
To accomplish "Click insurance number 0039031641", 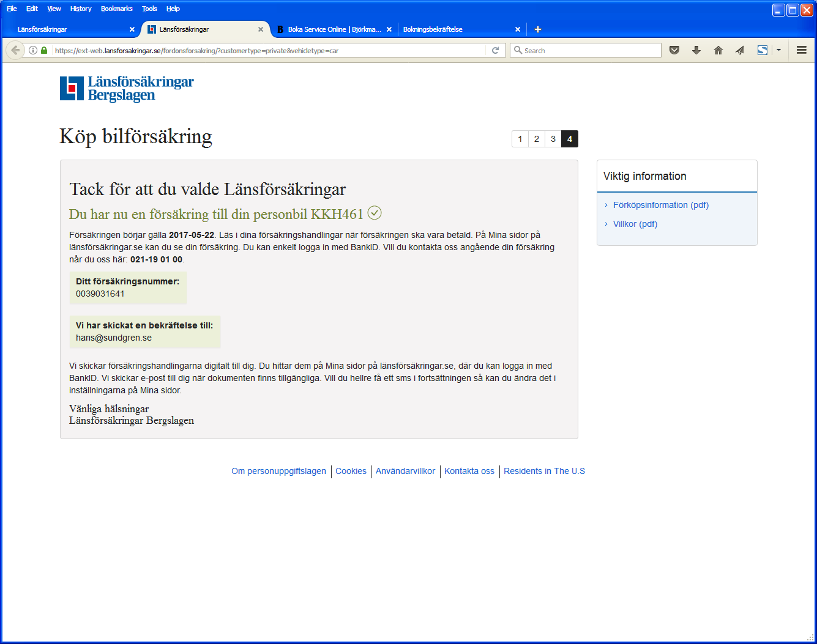I will (100, 294).
